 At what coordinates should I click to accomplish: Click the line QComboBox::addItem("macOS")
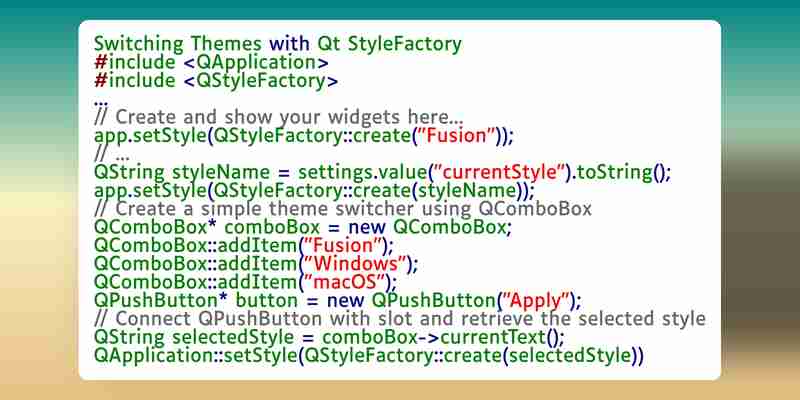click(x=245, y=282)
